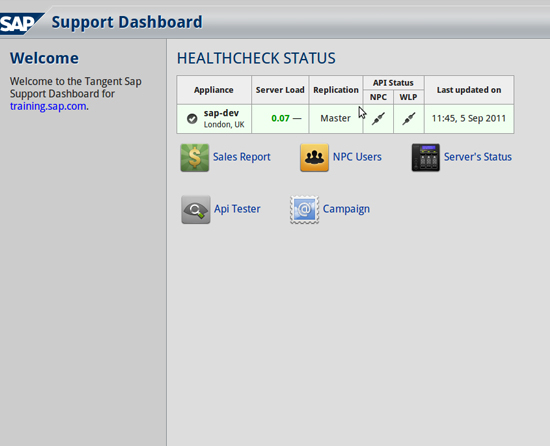Screen dimensions: 550x446
Task: Select the Api Tester text link
Action: point(237,209)
